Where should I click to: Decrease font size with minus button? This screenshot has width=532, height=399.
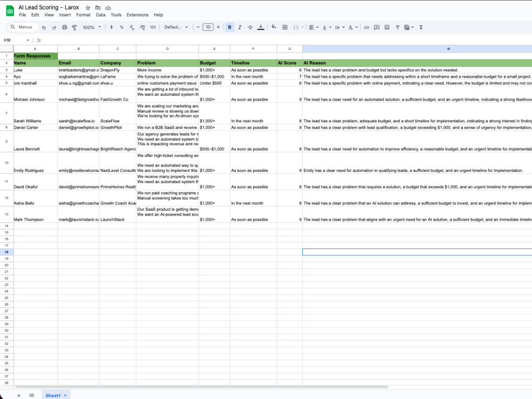[198, 27]
